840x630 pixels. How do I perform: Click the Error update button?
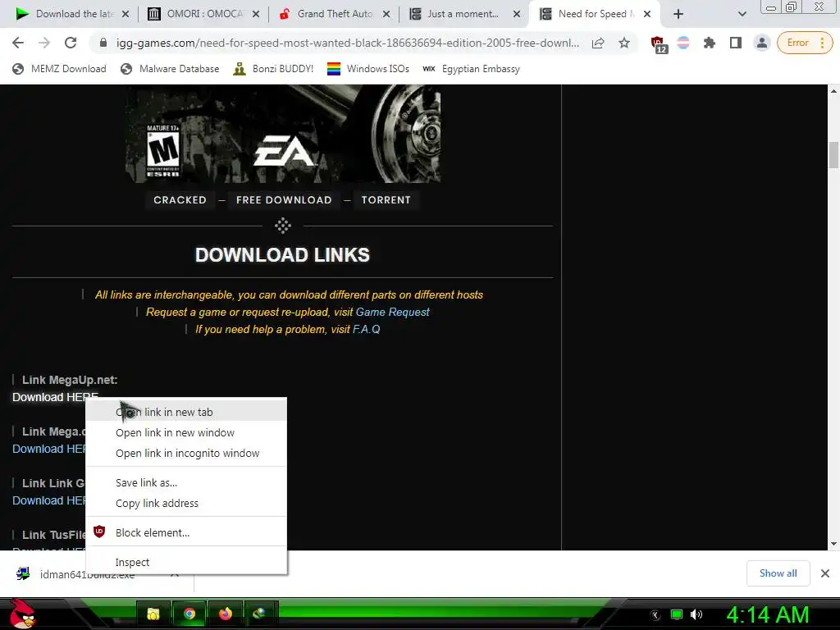click(x=805, y=43)
